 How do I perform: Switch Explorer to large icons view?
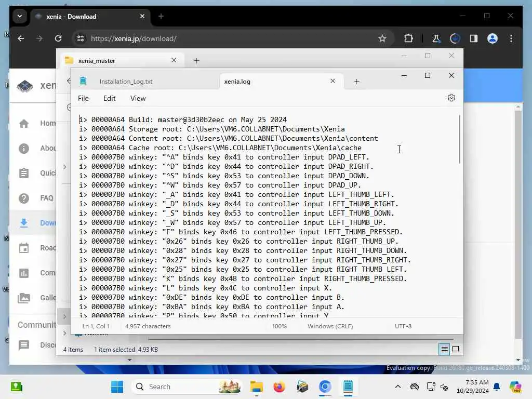coord(456,349)
